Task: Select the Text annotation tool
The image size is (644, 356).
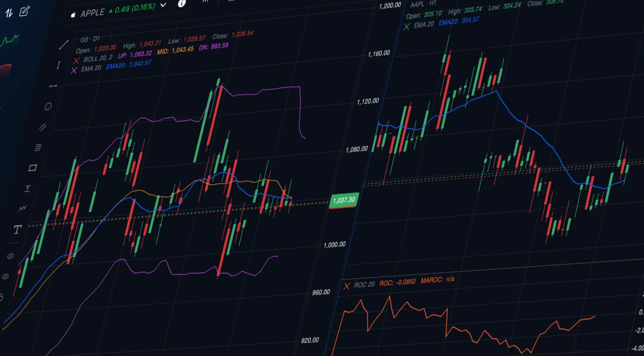Action: coord(17,230)
